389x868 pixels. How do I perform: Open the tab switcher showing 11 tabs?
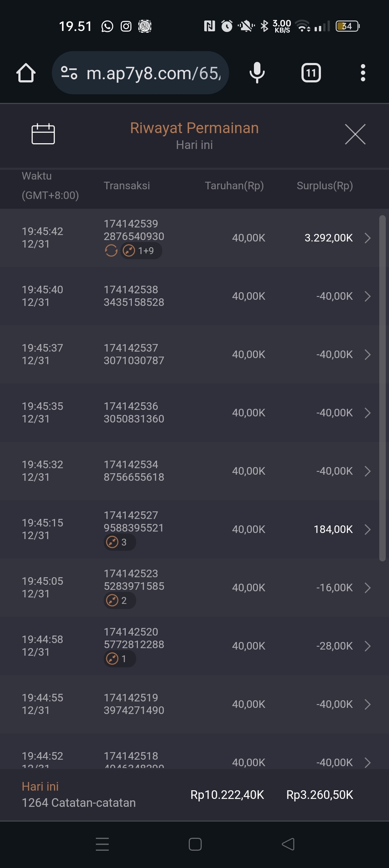(x=311, y=73)
